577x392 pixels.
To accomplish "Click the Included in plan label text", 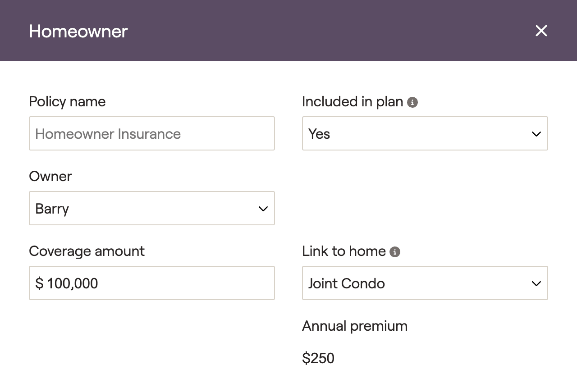I will click(x=353, y=101).
